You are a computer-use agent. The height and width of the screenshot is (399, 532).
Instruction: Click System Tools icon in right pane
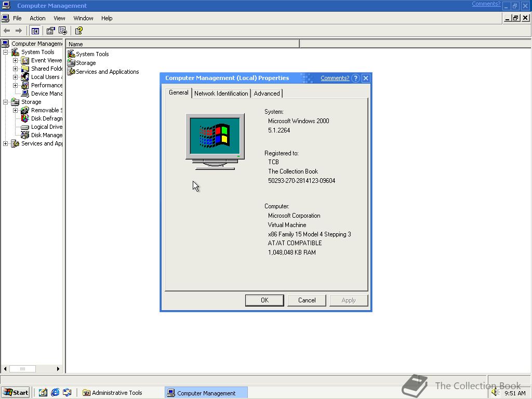[x=71, y=54]
